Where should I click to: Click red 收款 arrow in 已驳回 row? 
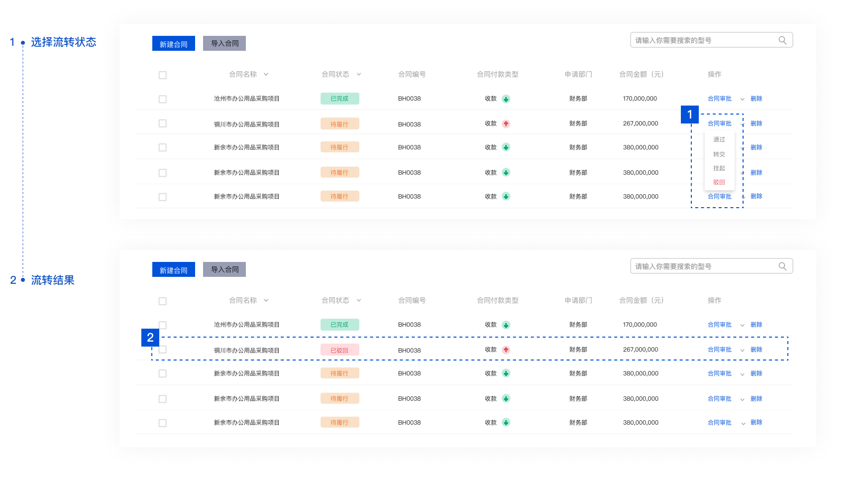coord(506,350)
